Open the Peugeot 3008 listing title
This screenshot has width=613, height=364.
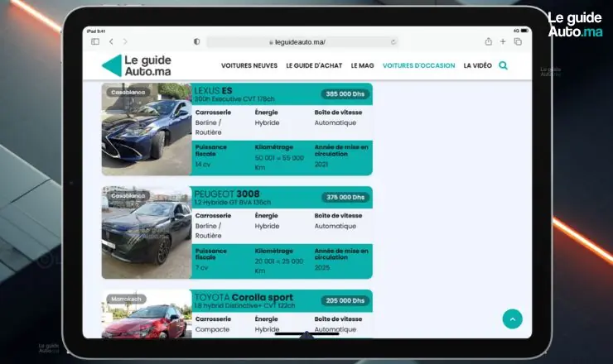click(226, 194)
